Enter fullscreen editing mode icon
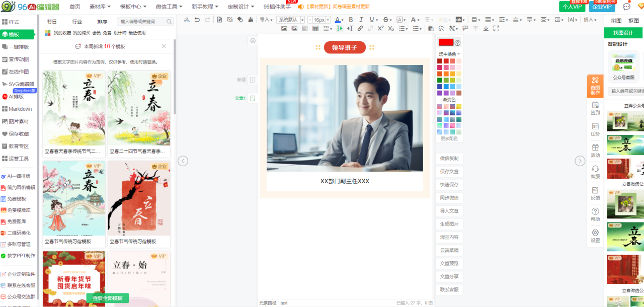This screenshot has width=644, height=307. (496, 29)
